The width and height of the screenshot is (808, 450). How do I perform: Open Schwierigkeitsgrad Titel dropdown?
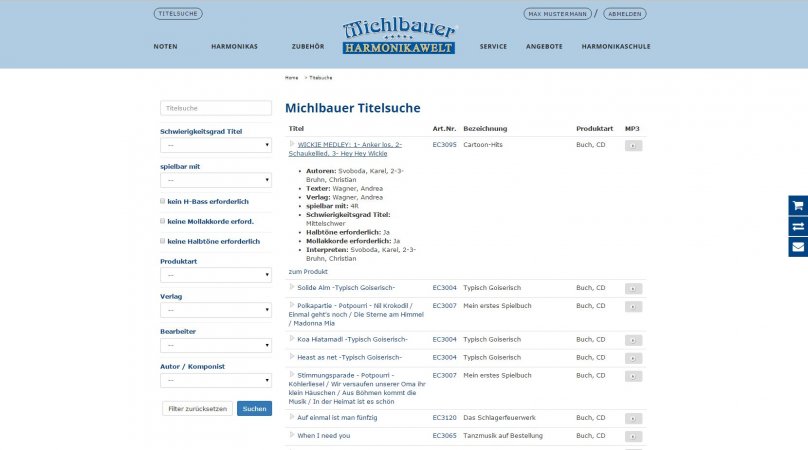click(215, 145)
